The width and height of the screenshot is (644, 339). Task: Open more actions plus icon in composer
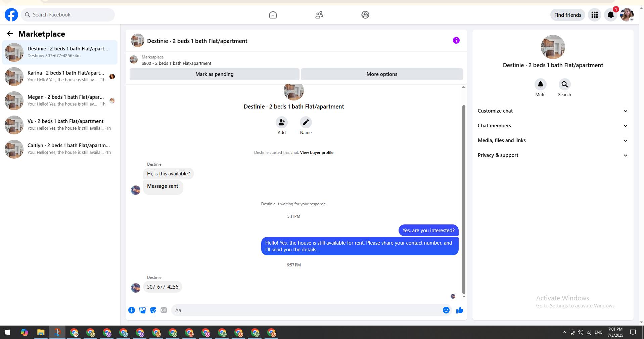132,310
